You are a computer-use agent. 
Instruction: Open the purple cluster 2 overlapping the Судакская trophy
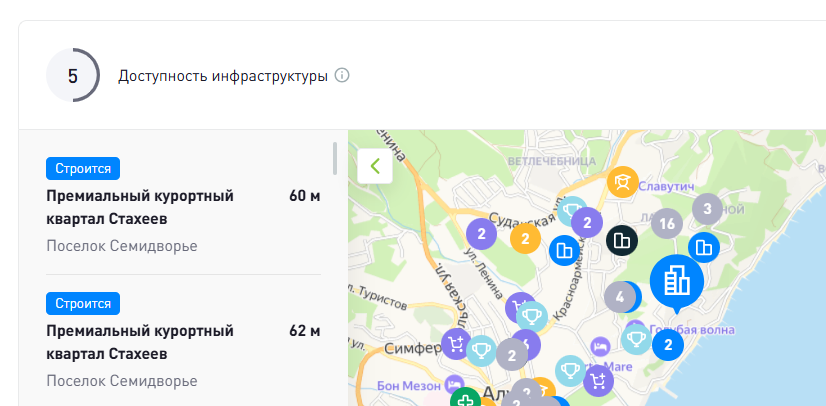[587, 223]
